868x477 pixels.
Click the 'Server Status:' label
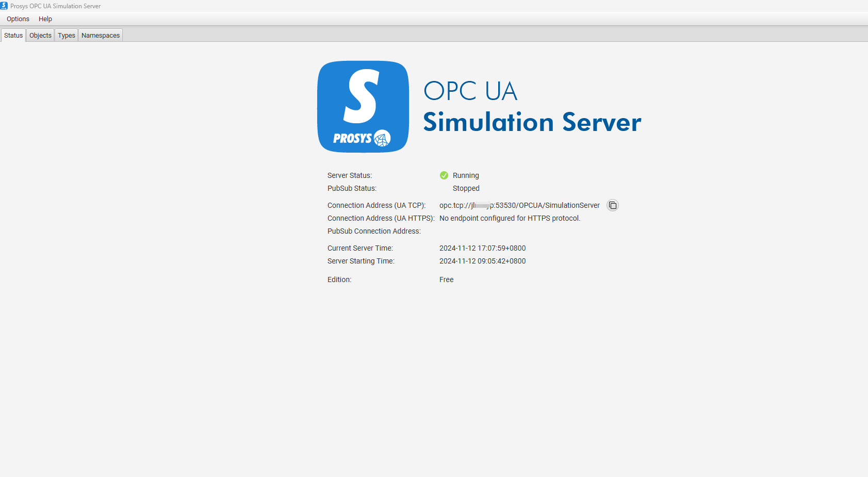click(x=350, y=175)
